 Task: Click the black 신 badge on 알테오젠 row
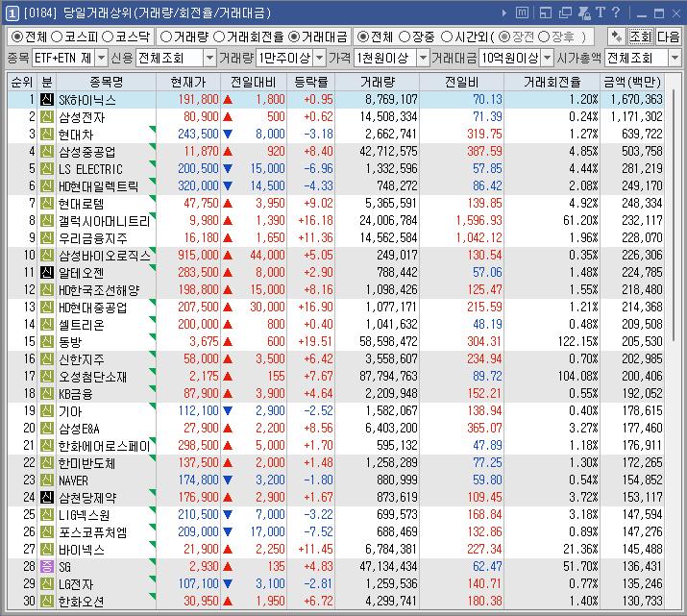(x=47, y=273)
